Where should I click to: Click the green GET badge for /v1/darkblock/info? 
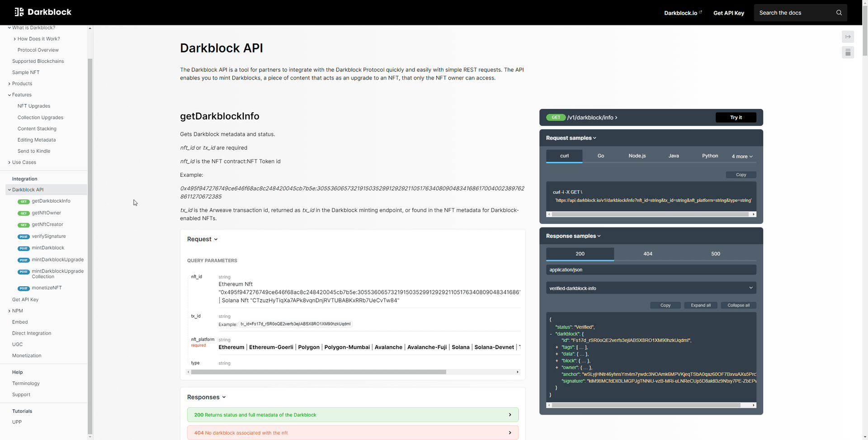[556, 118]
